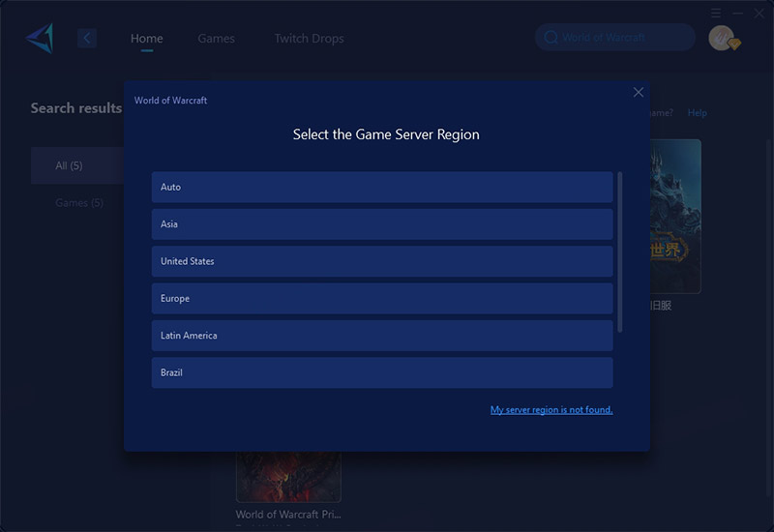Choose the Latin America region
This screenshot has width=774, height=532.
tap(382, 336)
